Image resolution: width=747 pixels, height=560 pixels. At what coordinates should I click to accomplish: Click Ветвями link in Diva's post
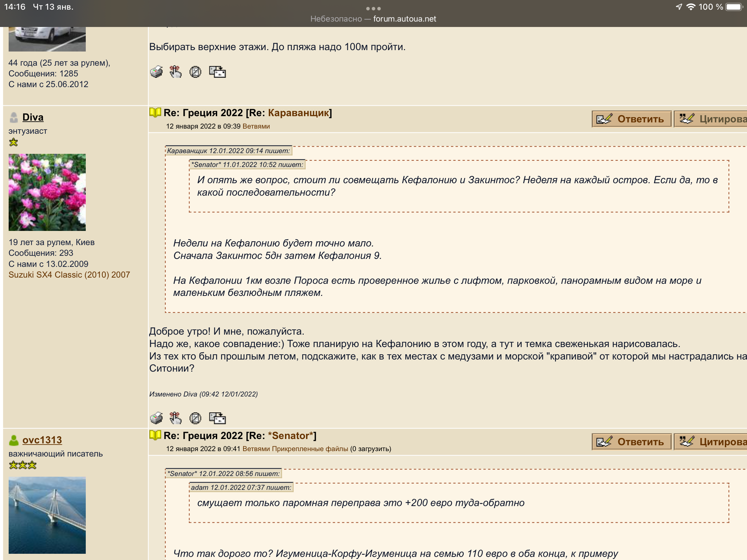(x=256, y=126)
